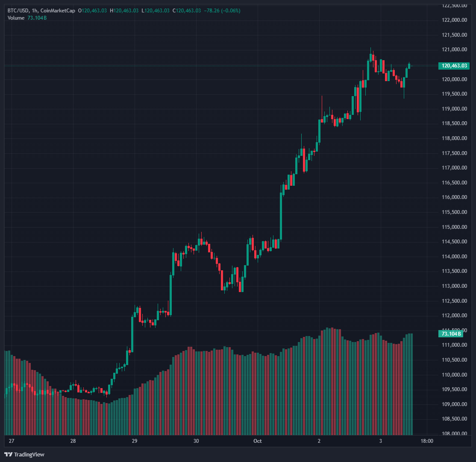
Task: Select the 28 date label on time axis
Action: (73, 441)
